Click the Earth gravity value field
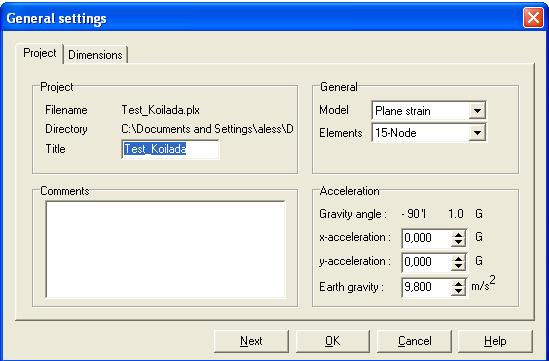The width and height of the screenshot is (549, 361). 426,287
